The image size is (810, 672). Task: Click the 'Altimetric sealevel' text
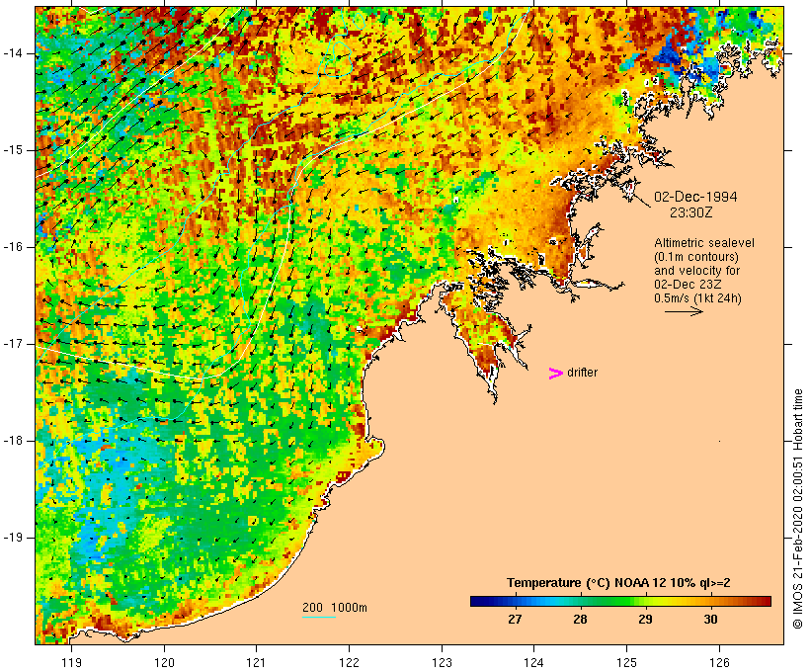(704, 243)
